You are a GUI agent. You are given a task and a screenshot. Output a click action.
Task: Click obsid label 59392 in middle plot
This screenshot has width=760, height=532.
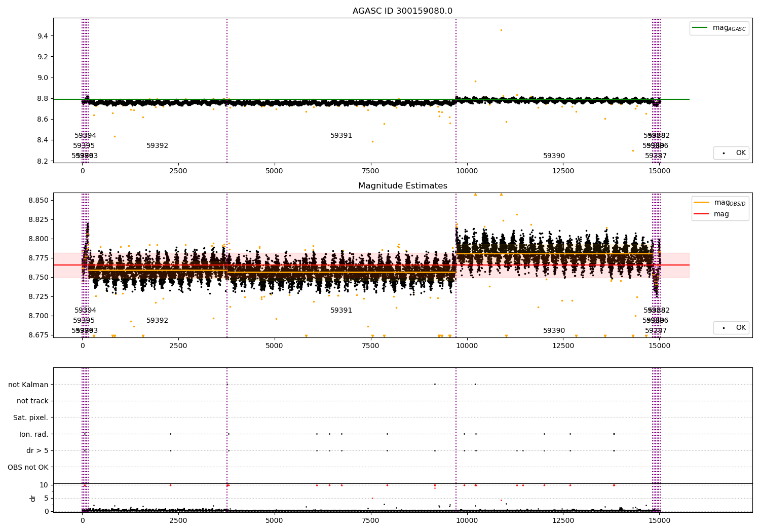157,321
